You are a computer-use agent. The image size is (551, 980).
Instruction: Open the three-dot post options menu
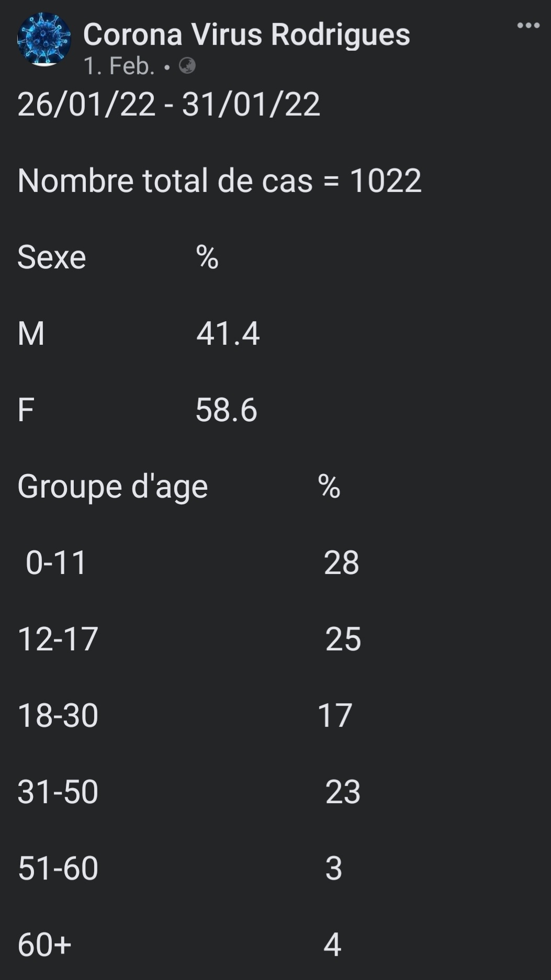[528, 25]
